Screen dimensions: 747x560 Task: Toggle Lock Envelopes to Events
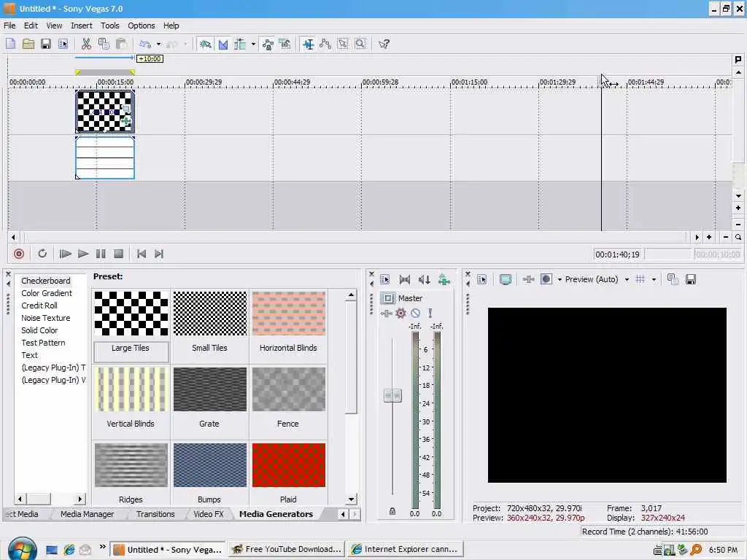tap(268, 44)
